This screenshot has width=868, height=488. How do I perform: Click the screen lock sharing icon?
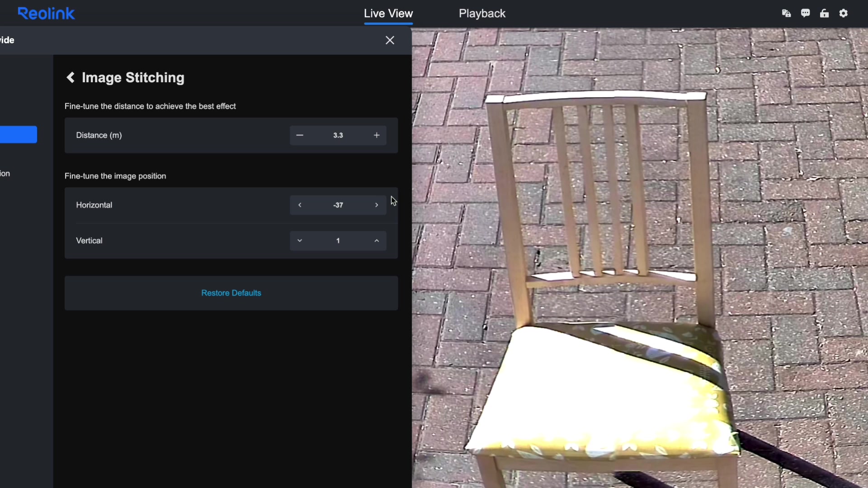[787, 13]
